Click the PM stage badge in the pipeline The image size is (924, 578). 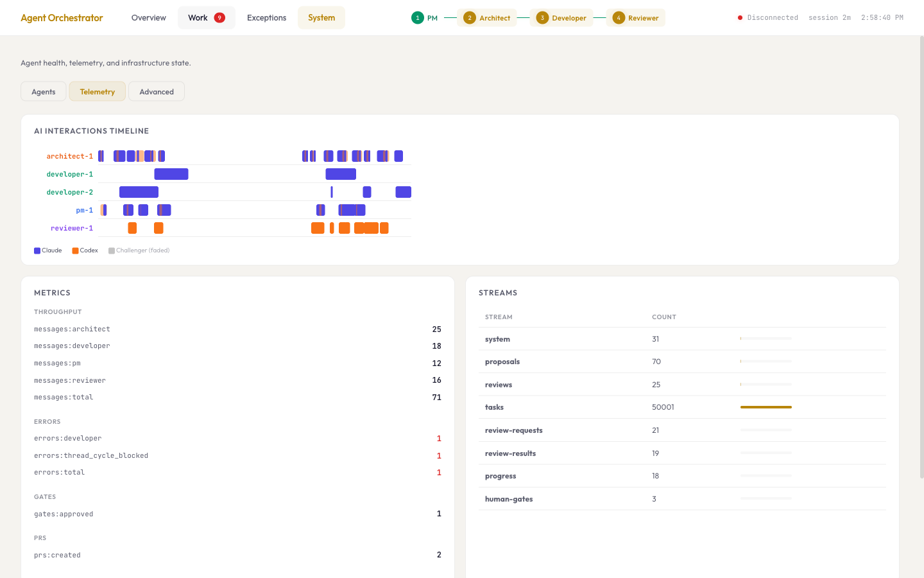(x=425, y=17)
